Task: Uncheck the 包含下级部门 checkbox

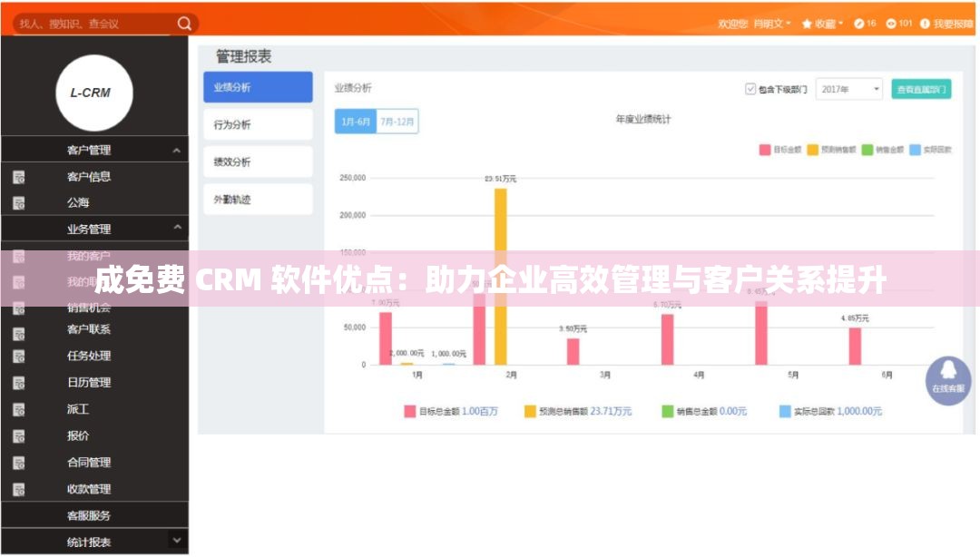Action: (749, 88)
